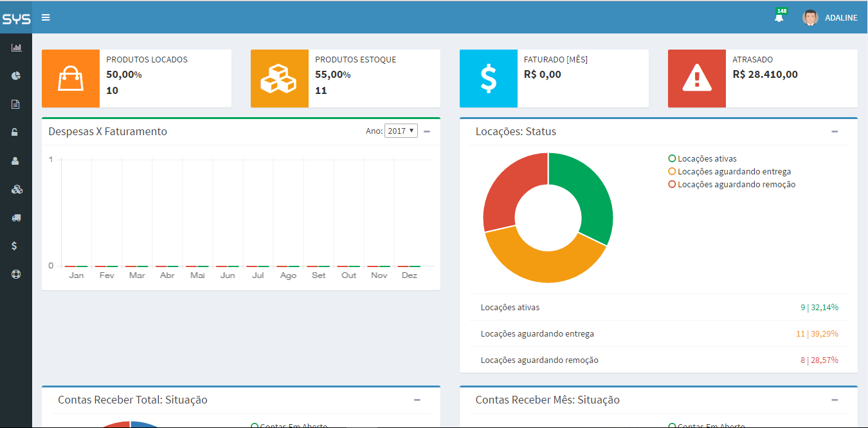Screen dimensions: 868x428
Task: Click the Despesas X Faturamento panel title
Action: (x=108, y=131)
